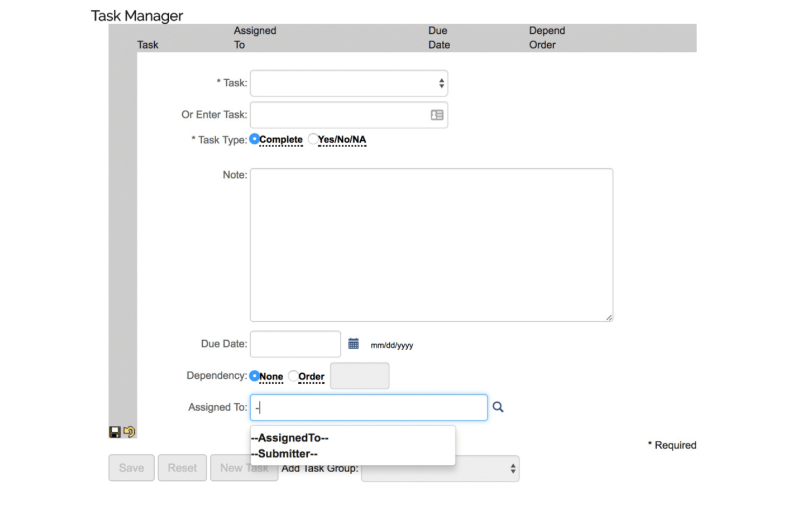Focus the Due Date input box

pyautogui.click(x=295, y=344)
